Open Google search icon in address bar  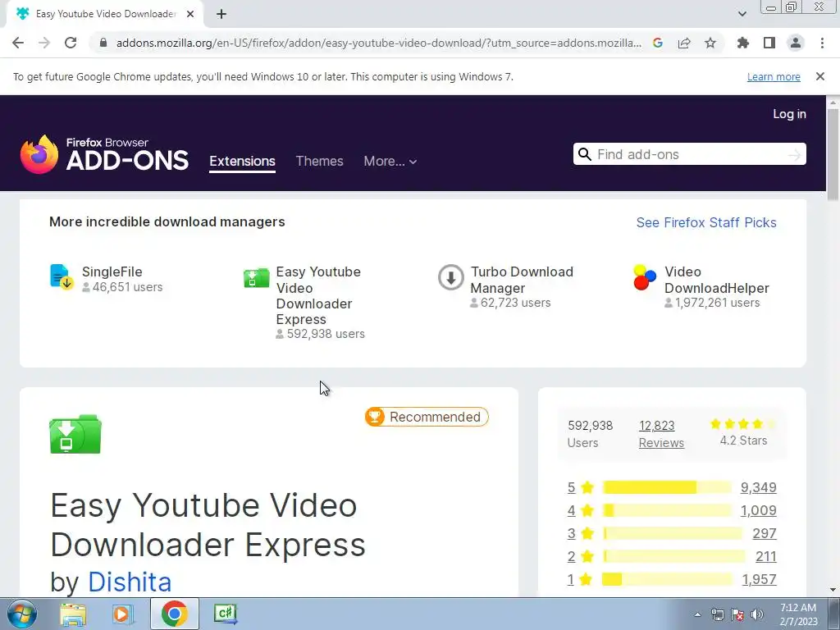658,43
